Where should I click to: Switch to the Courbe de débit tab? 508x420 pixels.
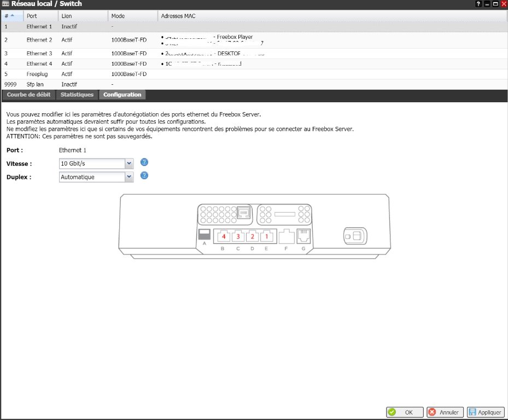point(28,95)
